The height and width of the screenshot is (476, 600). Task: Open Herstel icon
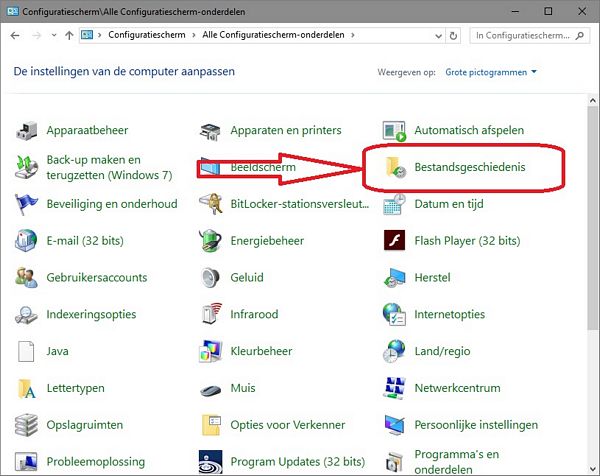coord(394,278)
